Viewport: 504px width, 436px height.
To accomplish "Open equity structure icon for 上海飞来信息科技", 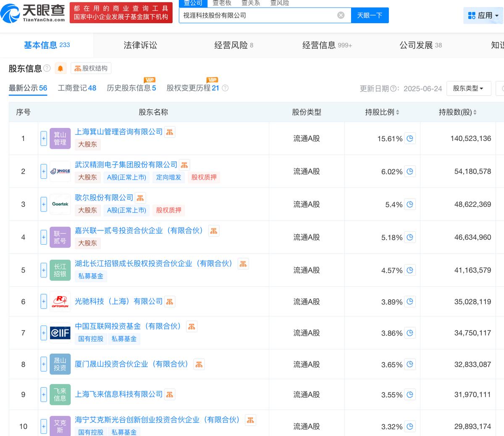I will point(170,394).
